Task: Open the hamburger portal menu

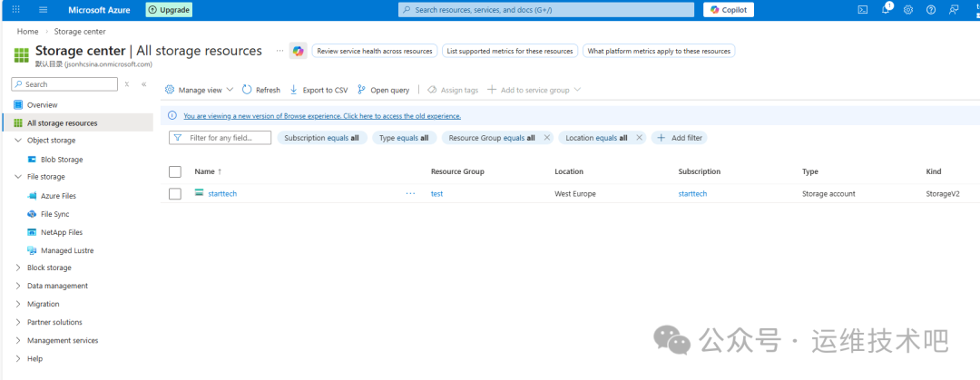Action: (44, 10)
